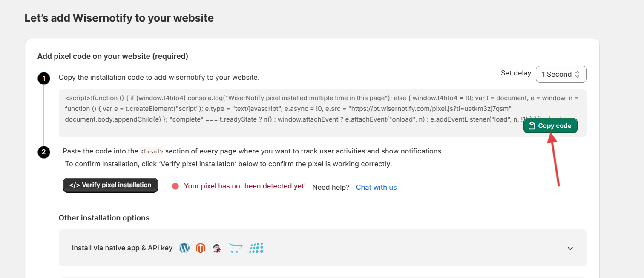This screenshot has height=278, width=644.
Task: Click the step 2 circle badge
Action: point(43,152)
